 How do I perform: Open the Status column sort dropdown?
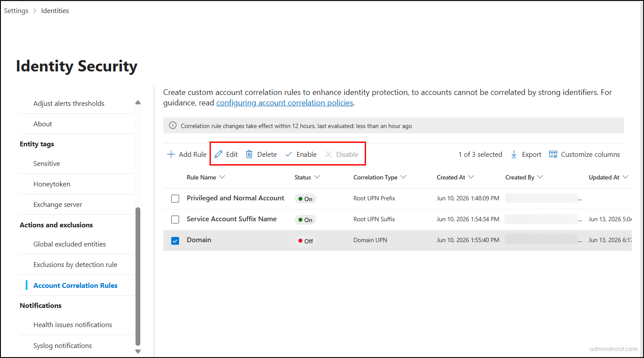click(317, 177)
